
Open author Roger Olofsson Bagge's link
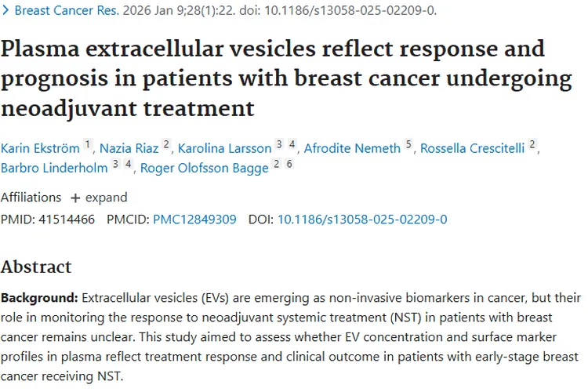(206, 169)
